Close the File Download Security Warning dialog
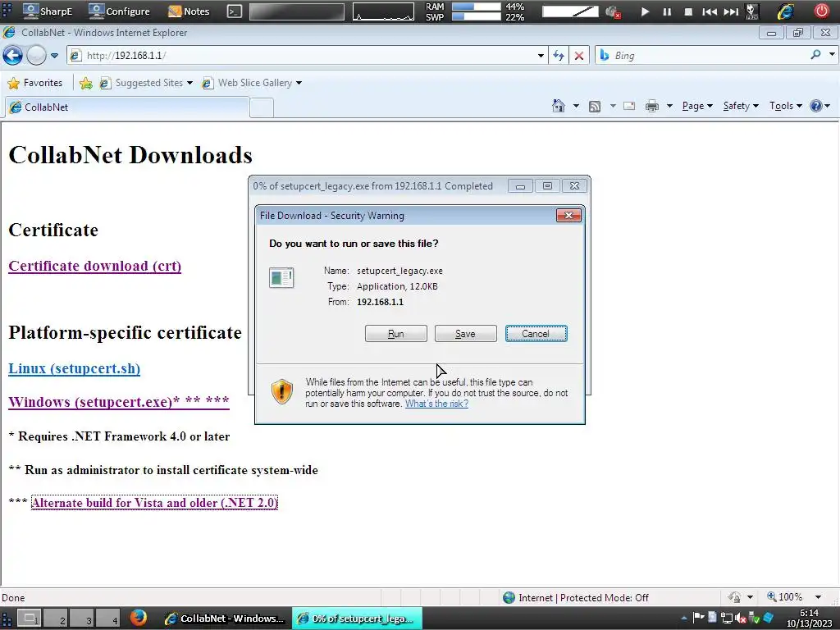The height and width of the screenshot is (630, 840). (569, 216)
